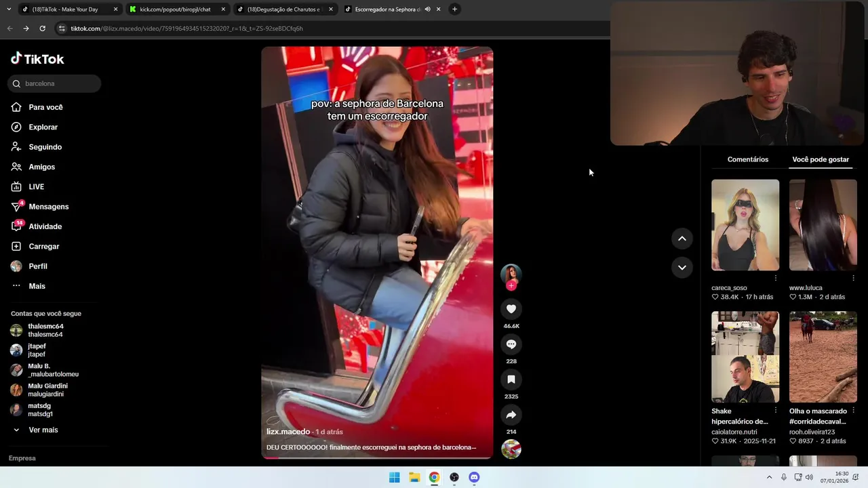The image size is (868, 488).
Task: Open the spinning sound disc
Action: coord(511,449)
